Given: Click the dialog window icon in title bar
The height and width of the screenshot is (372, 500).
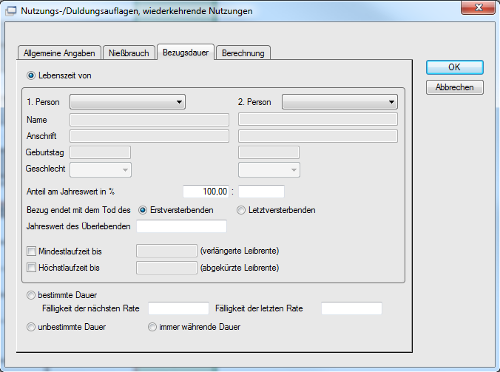Looking at the screenshot, I should pyautogui.click(x=11, y=11).
